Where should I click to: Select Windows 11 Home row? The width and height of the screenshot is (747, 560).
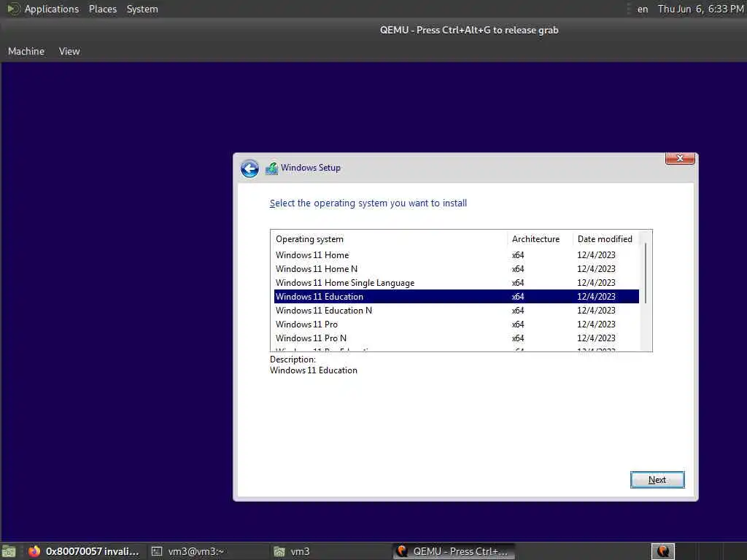tap(457, 254)
